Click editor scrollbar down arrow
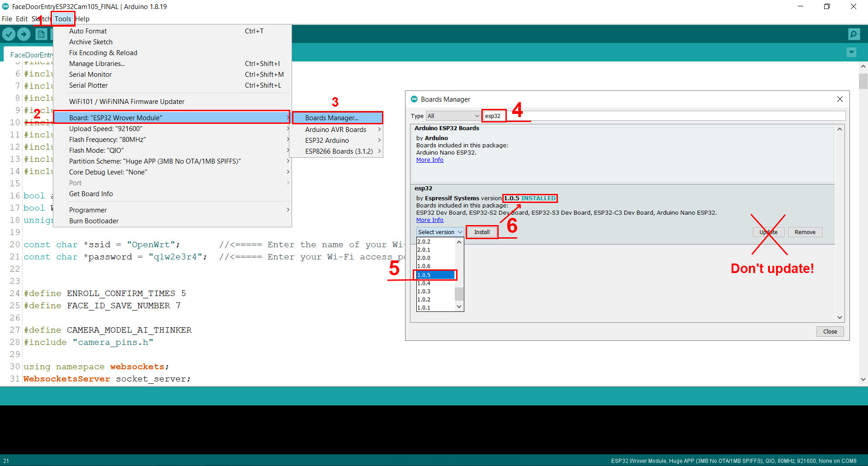Screen dimensions: 868x466 coord(863,379)
